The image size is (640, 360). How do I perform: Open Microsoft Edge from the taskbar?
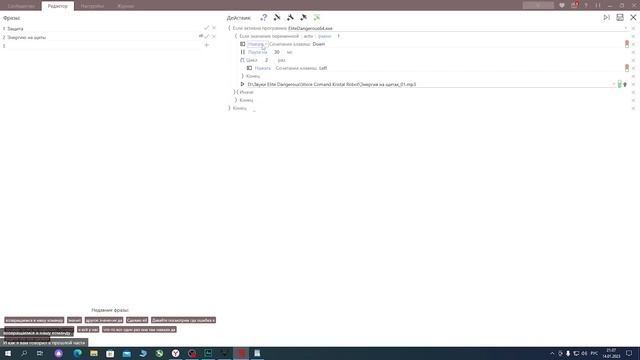(x=78, y=353)
